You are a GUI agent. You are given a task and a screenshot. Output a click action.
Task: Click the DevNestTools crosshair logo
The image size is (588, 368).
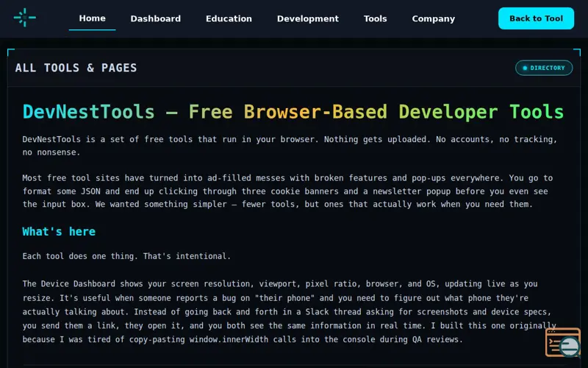point(25,18)
